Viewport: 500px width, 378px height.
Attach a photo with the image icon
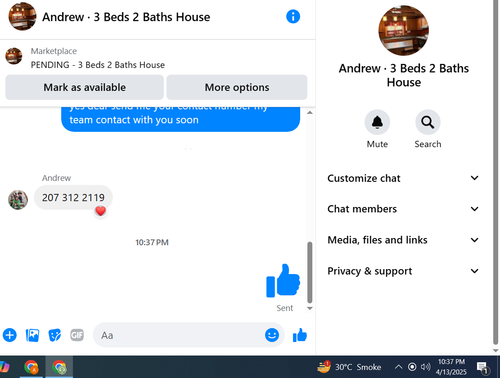pyautogui.click(x=32, y=335)
